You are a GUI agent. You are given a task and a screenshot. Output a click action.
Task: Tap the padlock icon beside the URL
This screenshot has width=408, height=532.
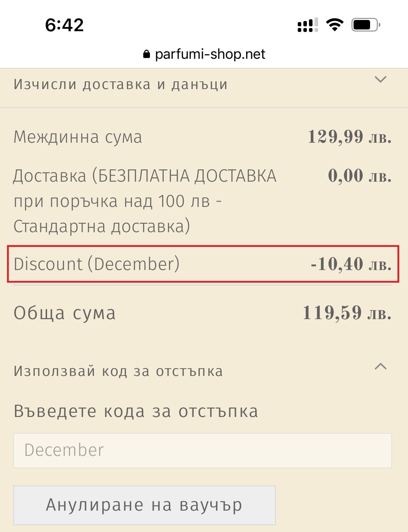146,54
